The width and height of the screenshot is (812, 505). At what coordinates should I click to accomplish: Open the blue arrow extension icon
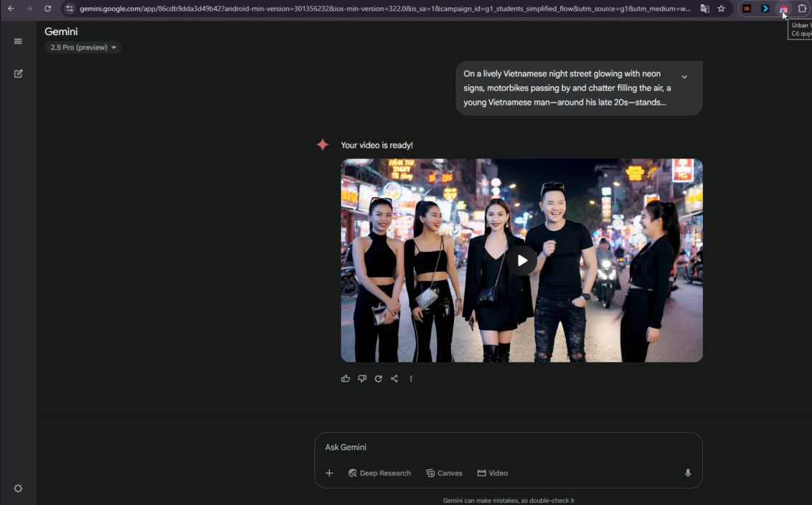[765, 9]
